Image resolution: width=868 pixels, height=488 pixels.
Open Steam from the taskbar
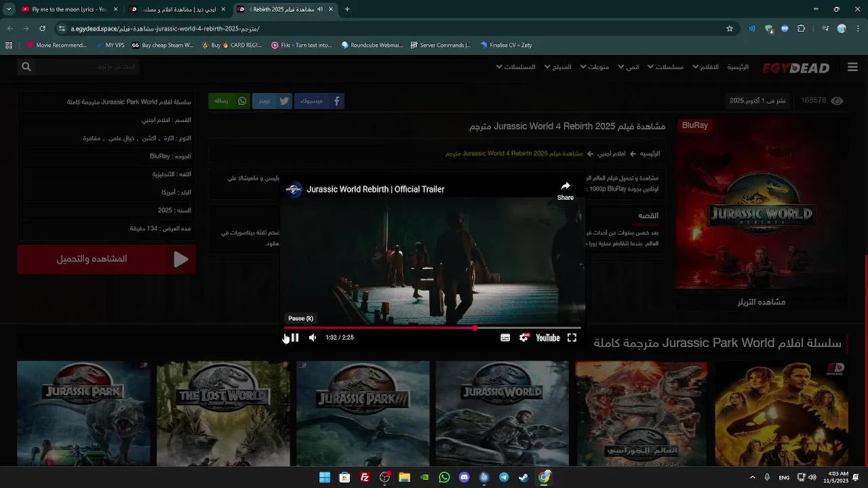pos(524,478)
